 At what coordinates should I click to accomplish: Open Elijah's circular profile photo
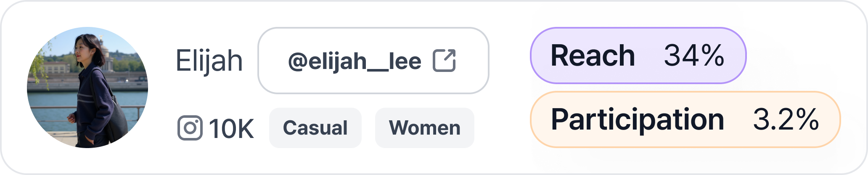pos(87,87)
